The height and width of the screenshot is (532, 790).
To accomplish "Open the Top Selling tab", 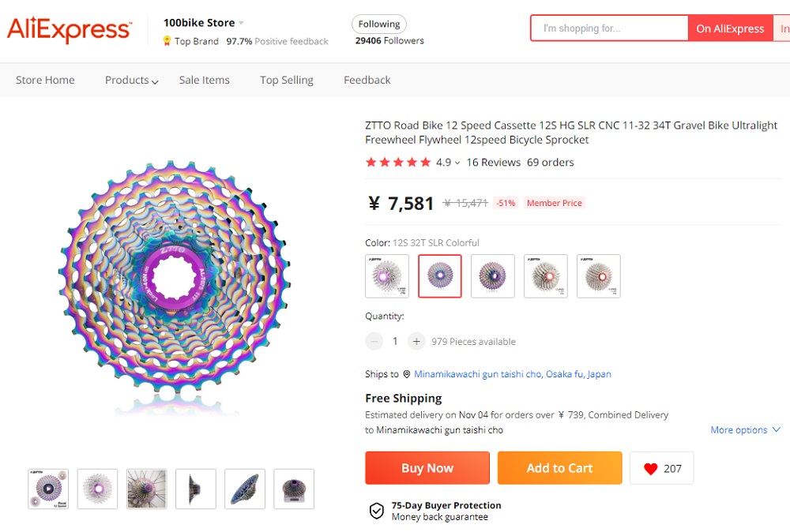I will coord(286,81).
